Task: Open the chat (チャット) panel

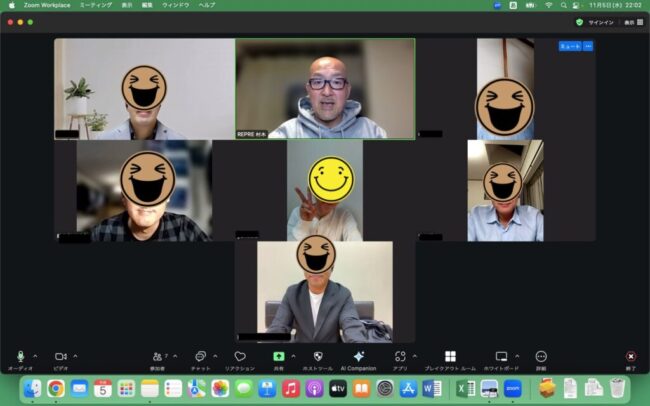Action: [x=200, y=357]
